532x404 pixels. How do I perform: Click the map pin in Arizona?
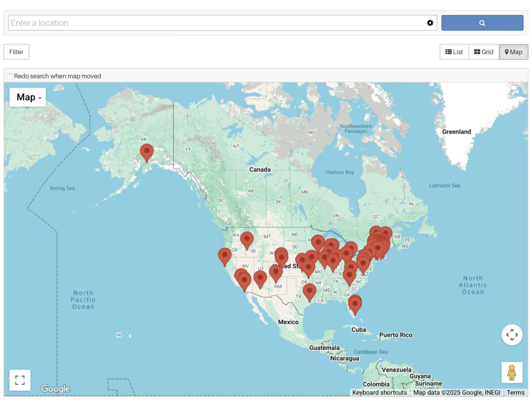pyautogui.click(x=260, y=280)
